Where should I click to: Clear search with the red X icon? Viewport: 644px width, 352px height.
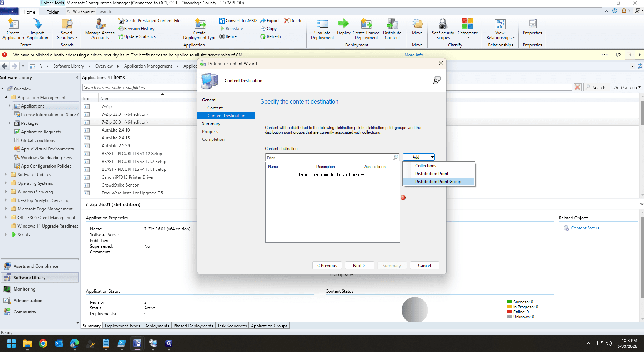point(577,87)
